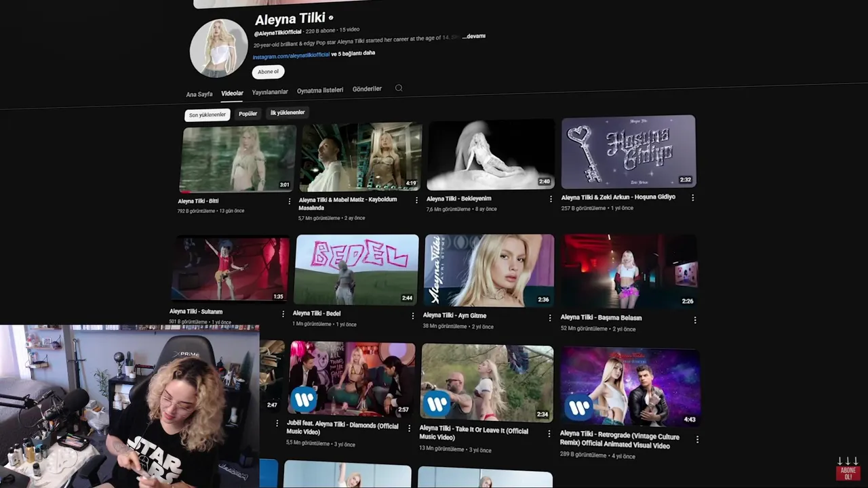
Task: Open the Oynatma listeleri tab
Action: pyautogui.click(x=320, y=90)
